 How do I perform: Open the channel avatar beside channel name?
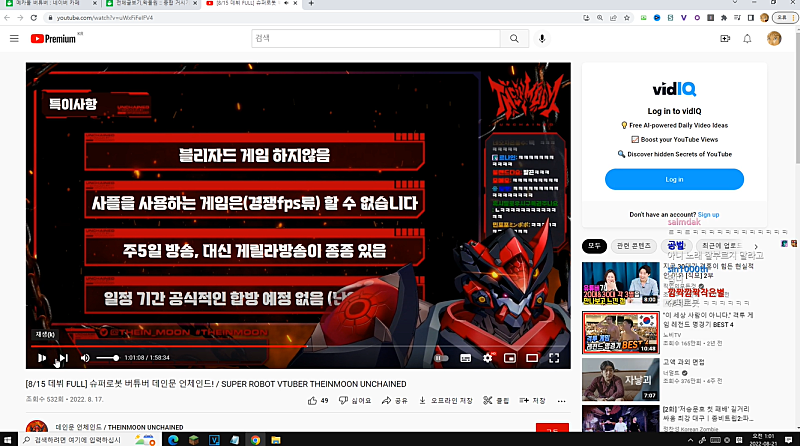tap(37, 427)
